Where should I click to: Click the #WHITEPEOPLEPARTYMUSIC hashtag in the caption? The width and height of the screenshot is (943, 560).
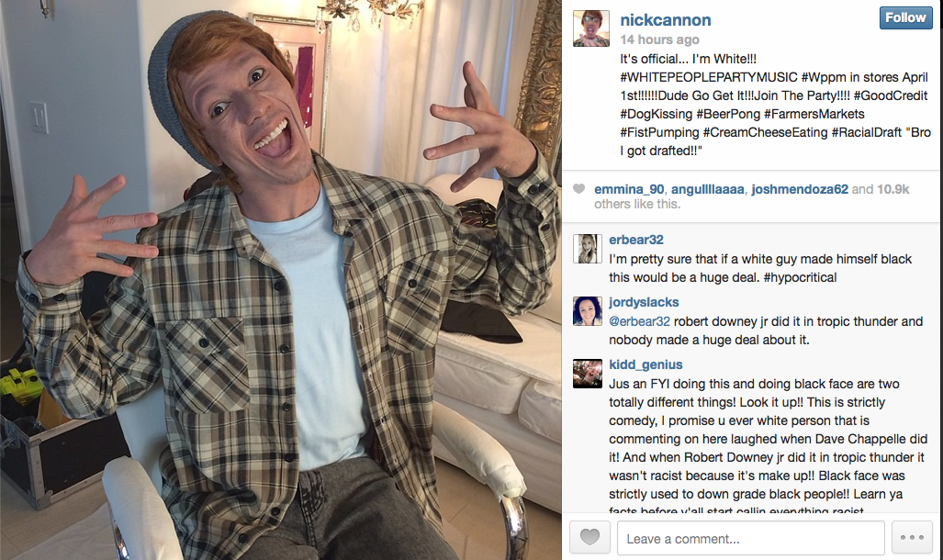pyautogui.click(x=709, y=77)
